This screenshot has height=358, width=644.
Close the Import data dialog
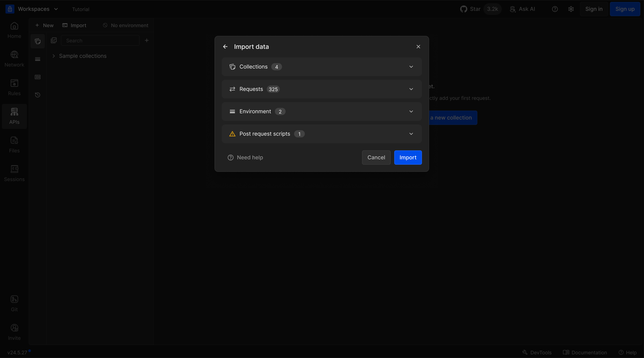click(418, 47)
